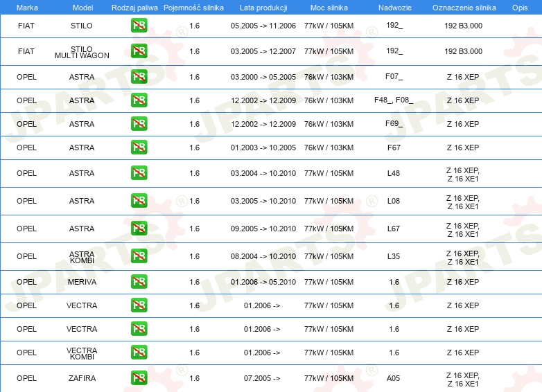Click the date range 03.2005 -> 10.2010
Image resolution: width=542 pixels, height=392 pixels.
[x=263, y=201]
